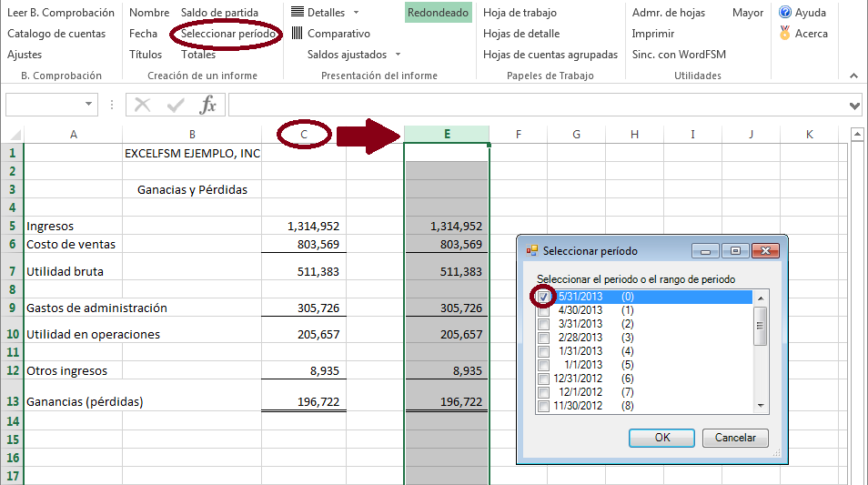Image resolution: width=868 pixels, height=485 pixels.
Task: Click Seleccionar período ribbon command
Action: [x=228, y=34]
